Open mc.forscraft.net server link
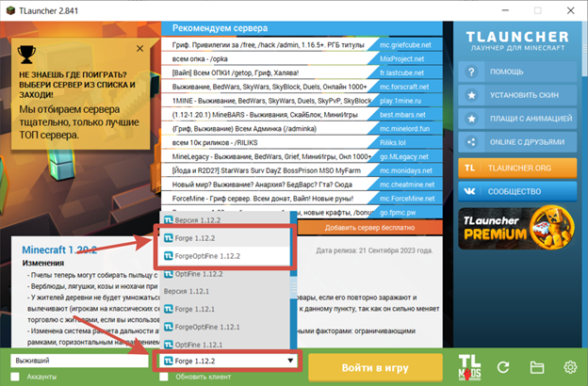Screen dimensions: 588x386 (x=404, y=87)
